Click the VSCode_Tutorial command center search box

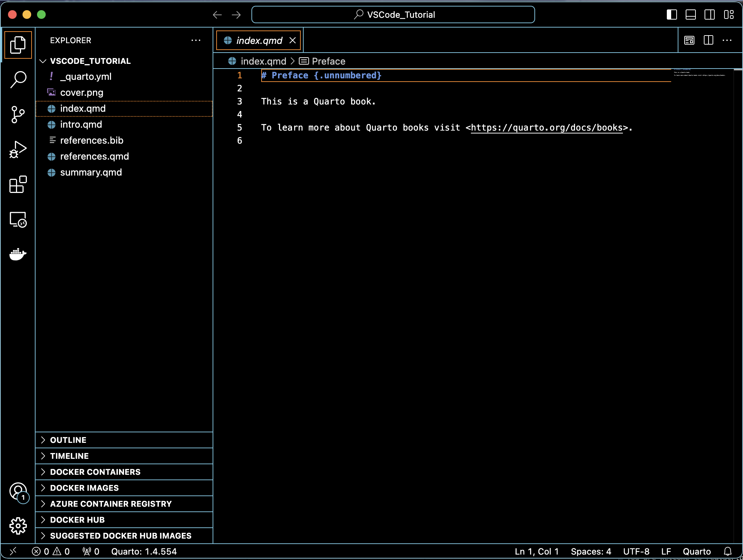pyautogui.click(x=393, y=15)
